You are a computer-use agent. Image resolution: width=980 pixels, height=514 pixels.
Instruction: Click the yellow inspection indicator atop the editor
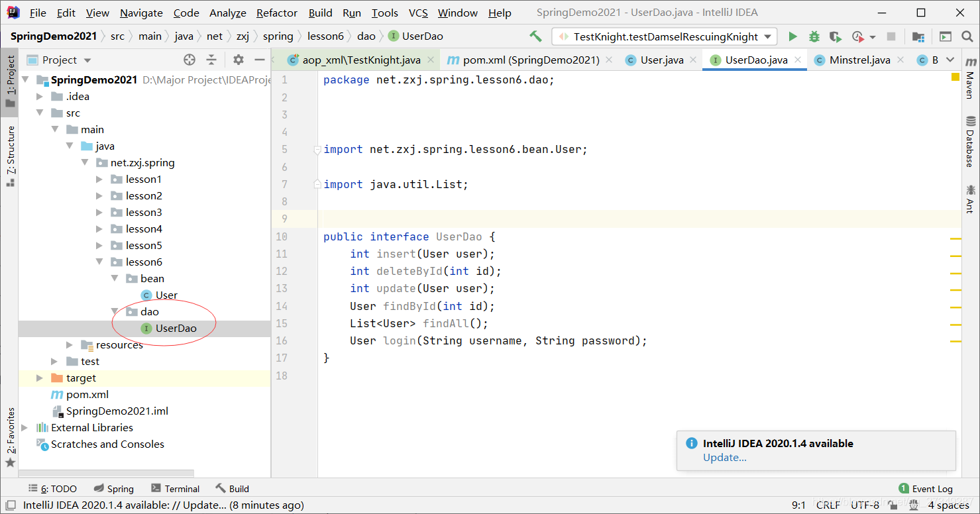pos(955,77)
